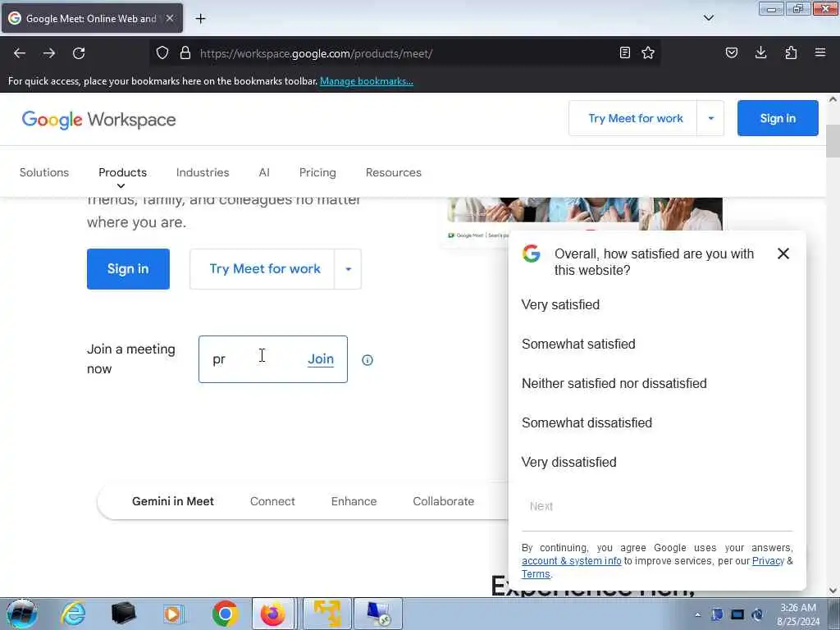Click the taskbar clock showing 3:26 AM
This screenshot has width=840, height=630.
pyautogui.click(x=798, y=614)
